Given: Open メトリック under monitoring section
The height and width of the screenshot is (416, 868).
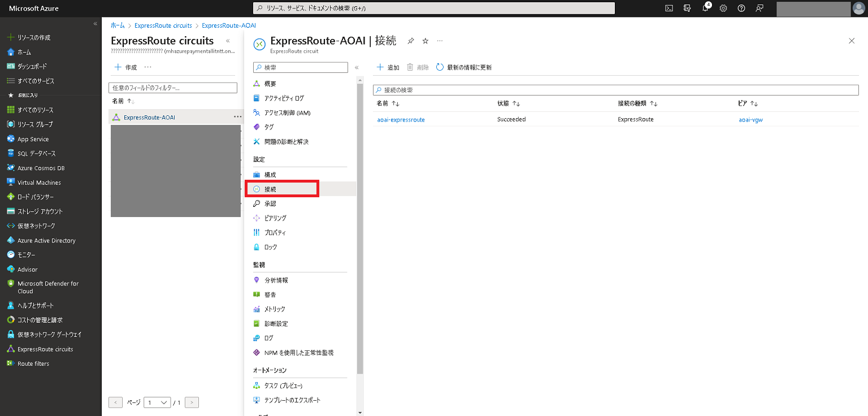Looking at the screenshot, I should (x=275, y=309).
